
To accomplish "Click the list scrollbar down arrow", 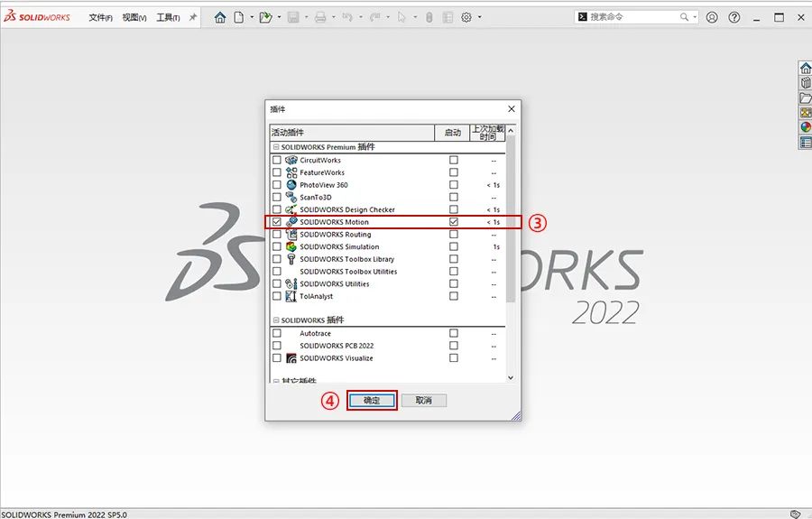I will pyautogui.click(x=511, y=377).
